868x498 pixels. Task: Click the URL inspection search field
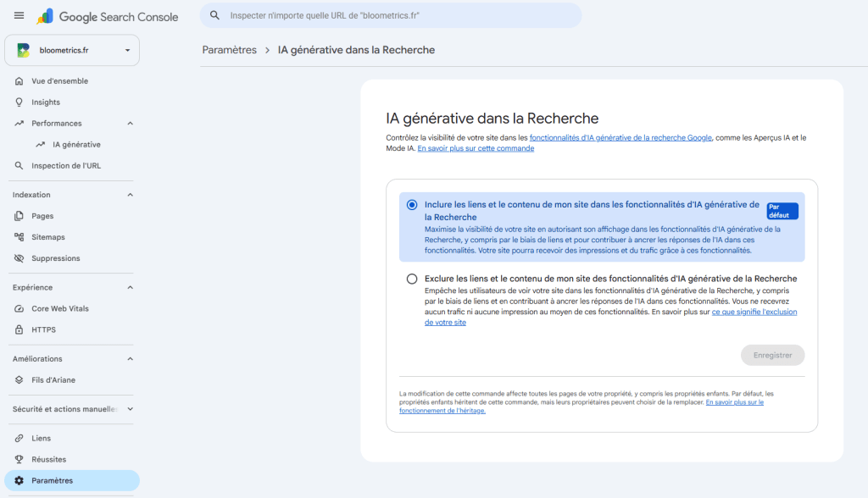click(391, 15)
